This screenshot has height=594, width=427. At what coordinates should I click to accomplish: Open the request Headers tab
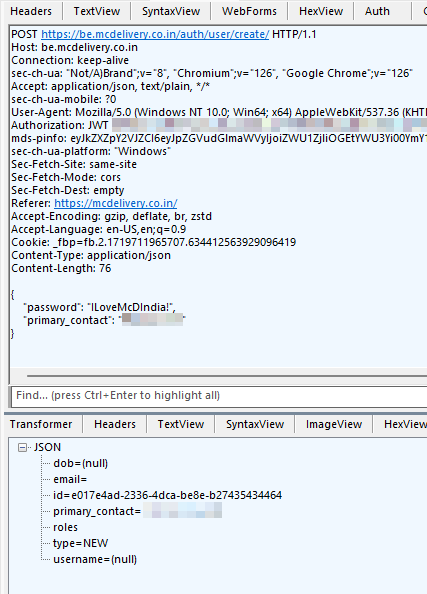tap(31, 11)
